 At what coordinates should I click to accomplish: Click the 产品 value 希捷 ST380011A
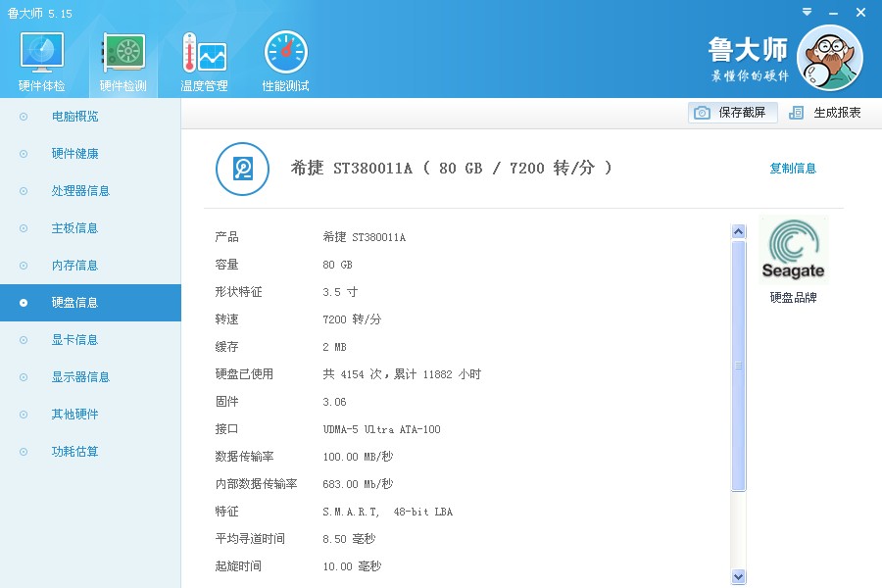(364, 237)
